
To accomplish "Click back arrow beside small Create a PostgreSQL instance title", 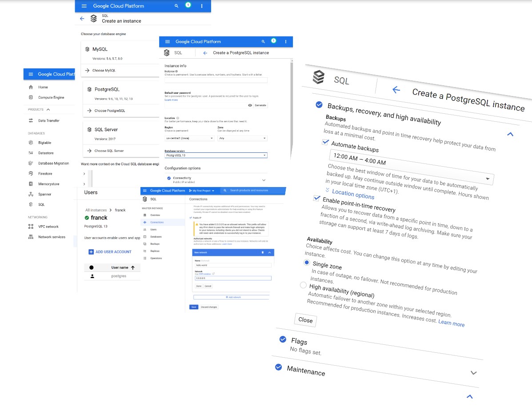I will pyautogui.click(x=205, y=53).
